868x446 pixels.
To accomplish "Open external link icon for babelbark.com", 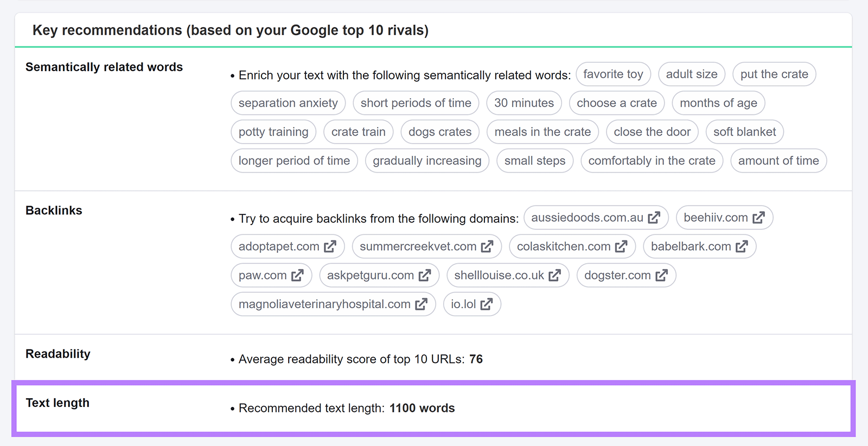I will coord(742,246).
